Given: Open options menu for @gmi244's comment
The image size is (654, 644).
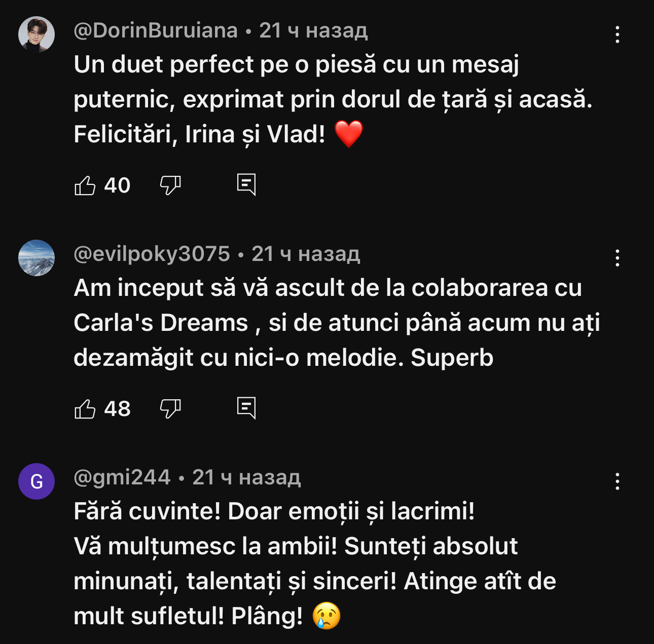Looking at the screenshot, I should (617, 481).
